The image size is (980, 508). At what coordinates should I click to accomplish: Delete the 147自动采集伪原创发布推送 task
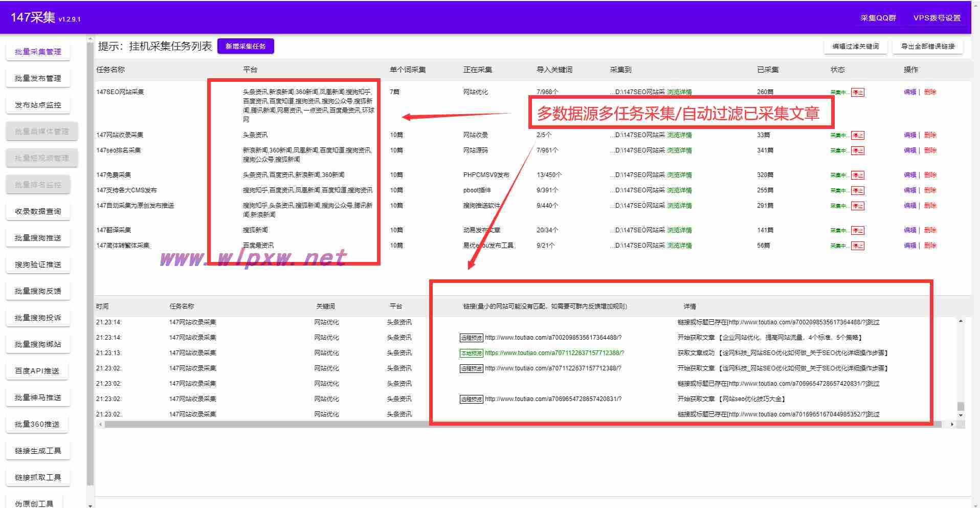(x=930, y=206)
